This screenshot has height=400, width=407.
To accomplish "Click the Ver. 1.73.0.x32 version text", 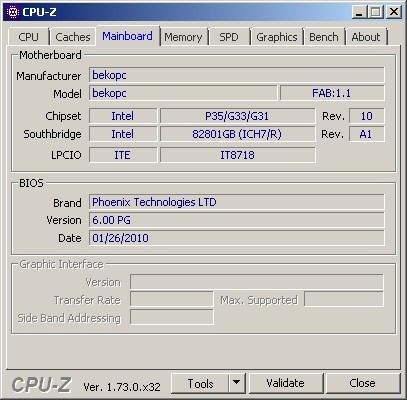I will (122, 387).
